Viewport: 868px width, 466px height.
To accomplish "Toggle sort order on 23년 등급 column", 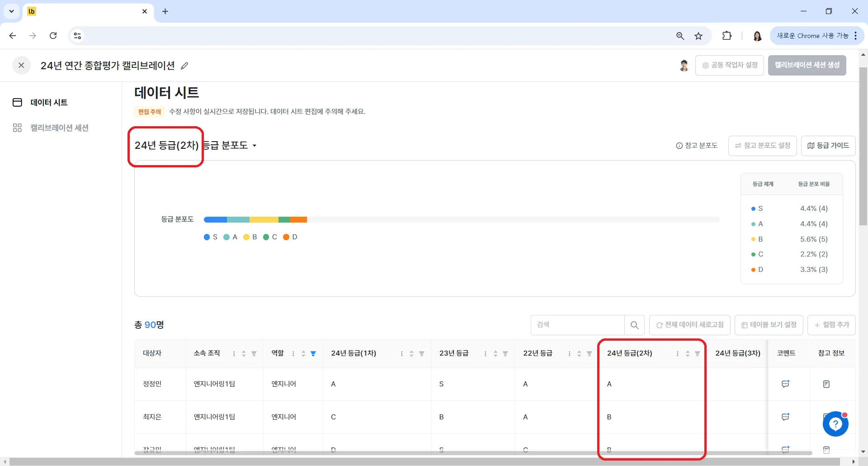I will pyautogui.click(x=495, y=354).
